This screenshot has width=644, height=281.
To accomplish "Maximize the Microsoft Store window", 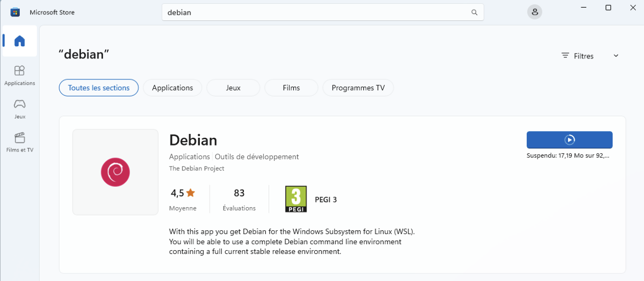I will (x=608, y=7).
